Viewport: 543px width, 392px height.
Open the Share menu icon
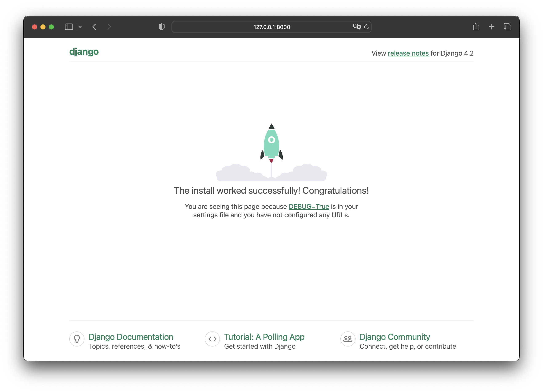click(476, 26)
